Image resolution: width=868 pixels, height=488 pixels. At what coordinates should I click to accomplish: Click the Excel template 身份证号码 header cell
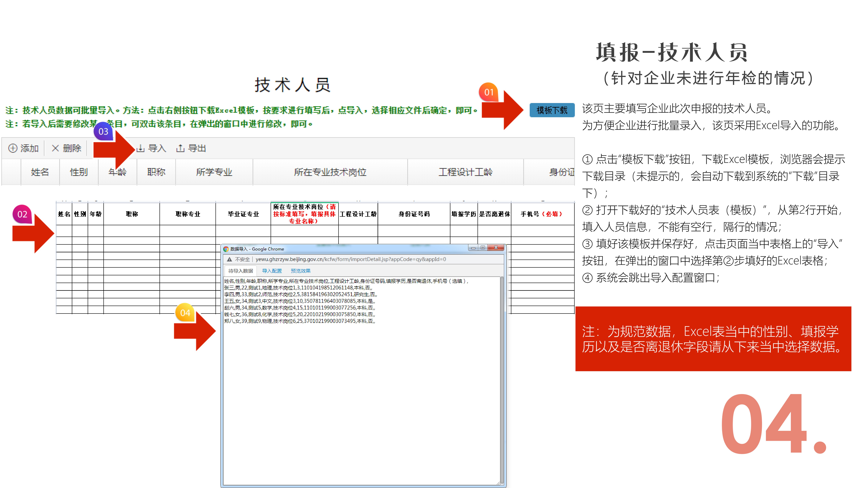point(414,214)
